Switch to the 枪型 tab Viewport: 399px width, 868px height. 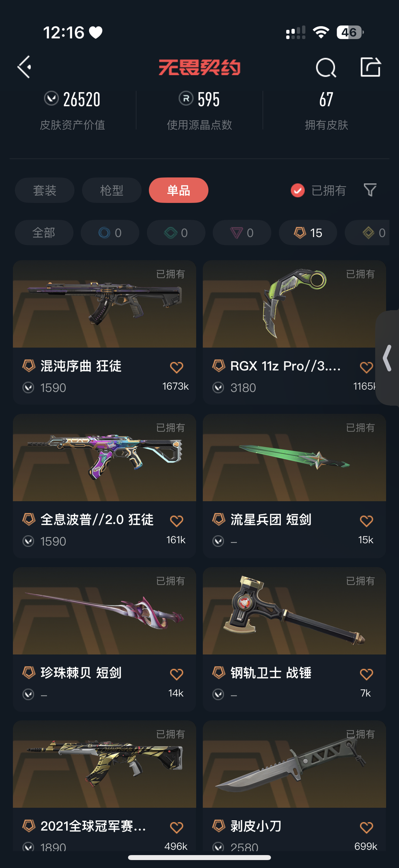point(112,190)
